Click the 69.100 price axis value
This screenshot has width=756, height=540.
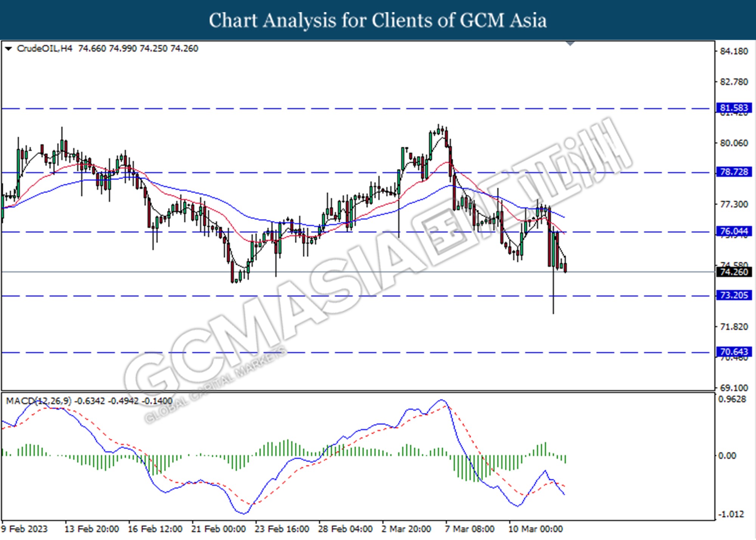(734, 388)
